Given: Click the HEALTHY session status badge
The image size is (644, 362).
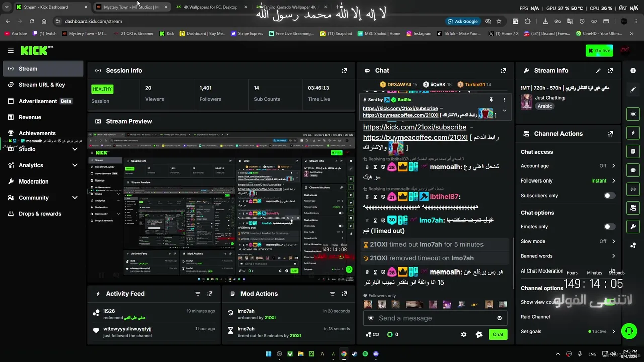Looking at the screenshot, I should click(x=102, y=89).
